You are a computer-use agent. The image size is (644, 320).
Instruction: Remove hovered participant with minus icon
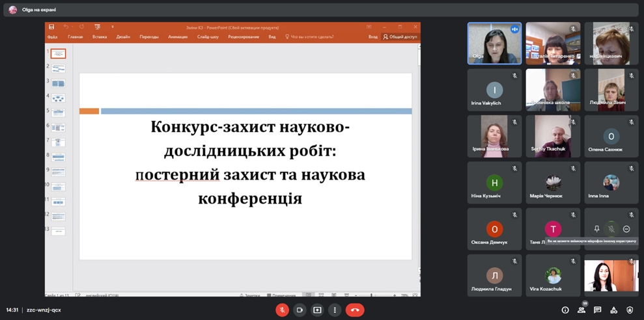[x=626, y=229]
